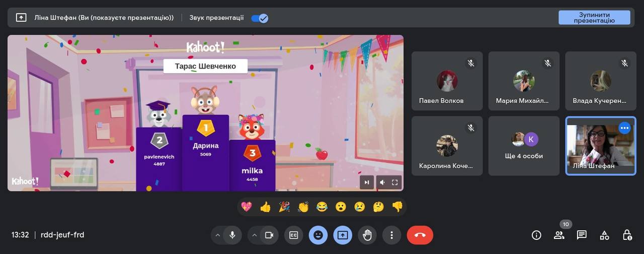Turn off the camera
The width and height of the screenshot is (644, 254).
tap(269, 235)
